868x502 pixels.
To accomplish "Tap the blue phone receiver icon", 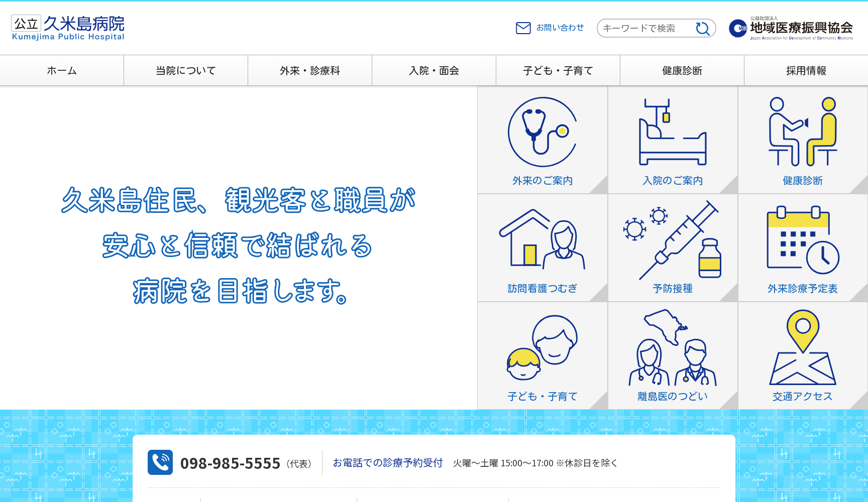I will (161, 463).
